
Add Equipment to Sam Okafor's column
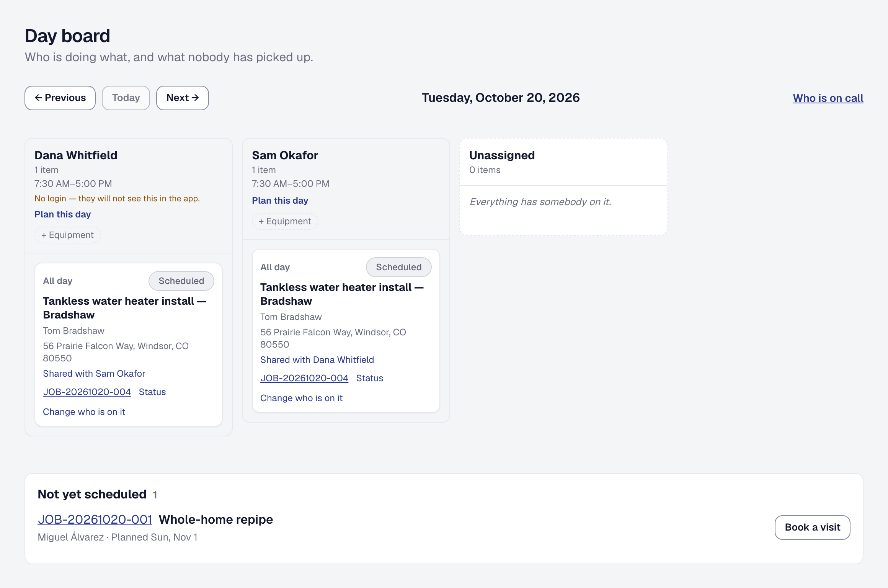point(285,221)
